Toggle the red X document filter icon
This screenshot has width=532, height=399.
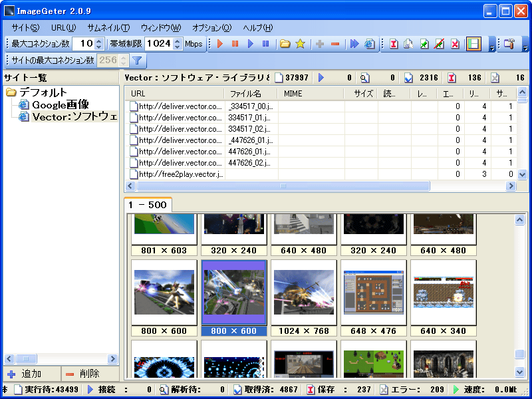click(455, 44)
